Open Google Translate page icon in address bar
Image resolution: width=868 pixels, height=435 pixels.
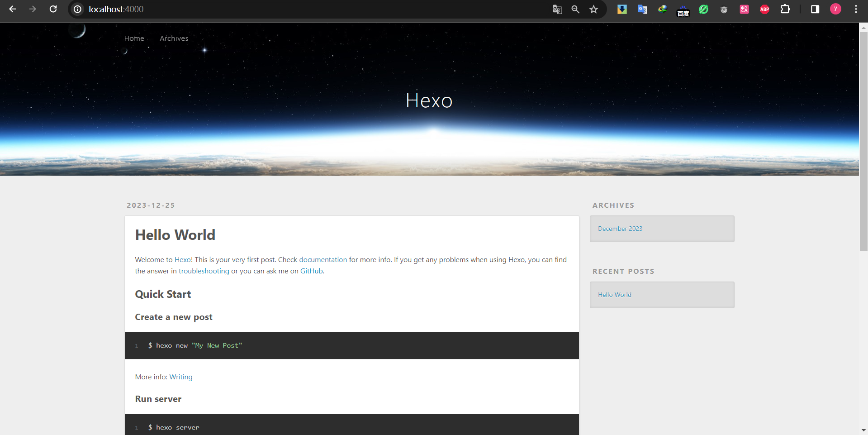click(557, 9)
